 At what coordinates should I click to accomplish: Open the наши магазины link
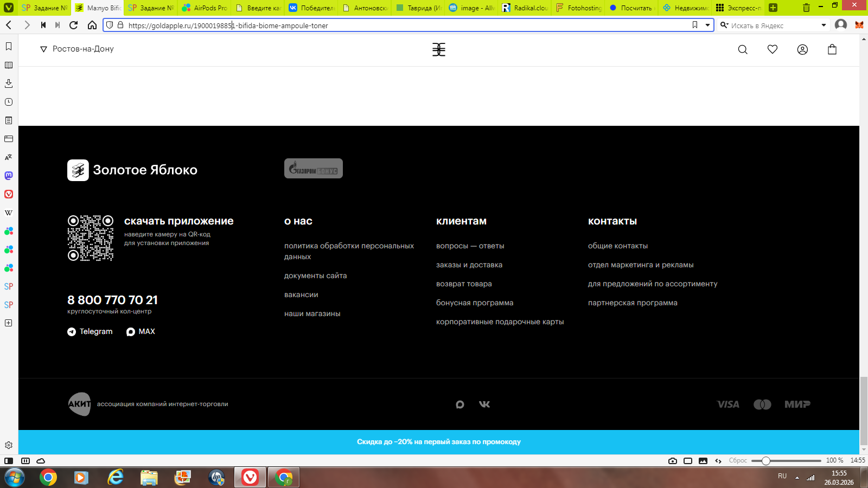(x=312, y=314)
